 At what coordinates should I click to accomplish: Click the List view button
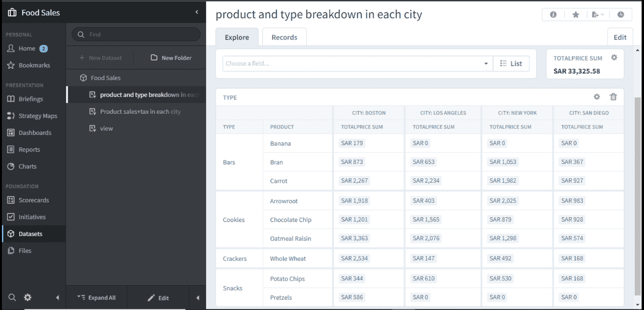click(511, 63)
